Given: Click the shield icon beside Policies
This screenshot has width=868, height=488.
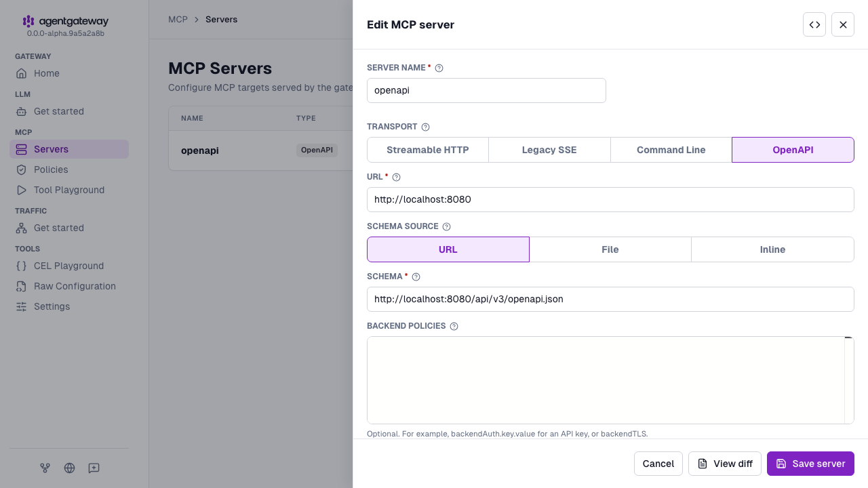Looking at the screenshot, I should click(21, 169).
